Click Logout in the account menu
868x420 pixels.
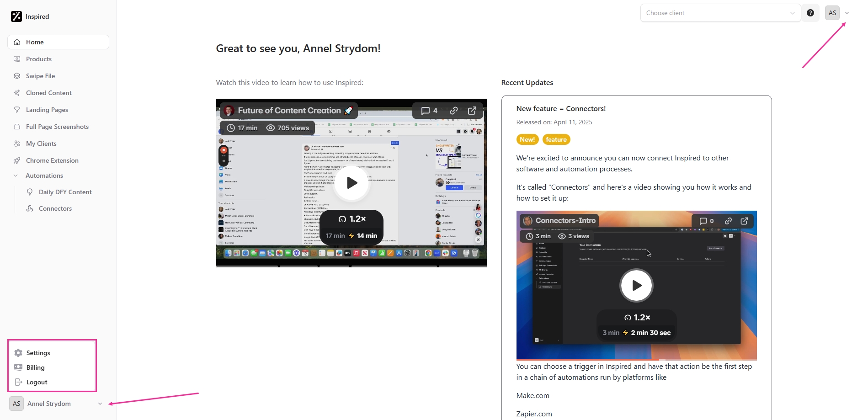(37, 382)
